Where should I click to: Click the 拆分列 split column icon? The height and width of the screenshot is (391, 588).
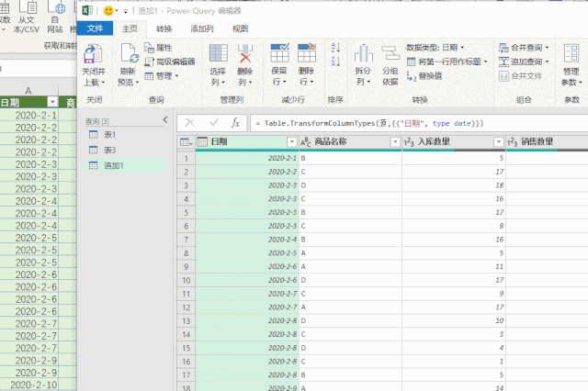364,53
